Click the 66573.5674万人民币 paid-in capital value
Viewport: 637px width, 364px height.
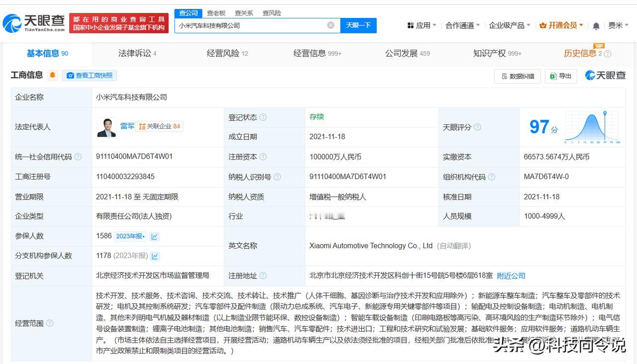click(556, 157)
